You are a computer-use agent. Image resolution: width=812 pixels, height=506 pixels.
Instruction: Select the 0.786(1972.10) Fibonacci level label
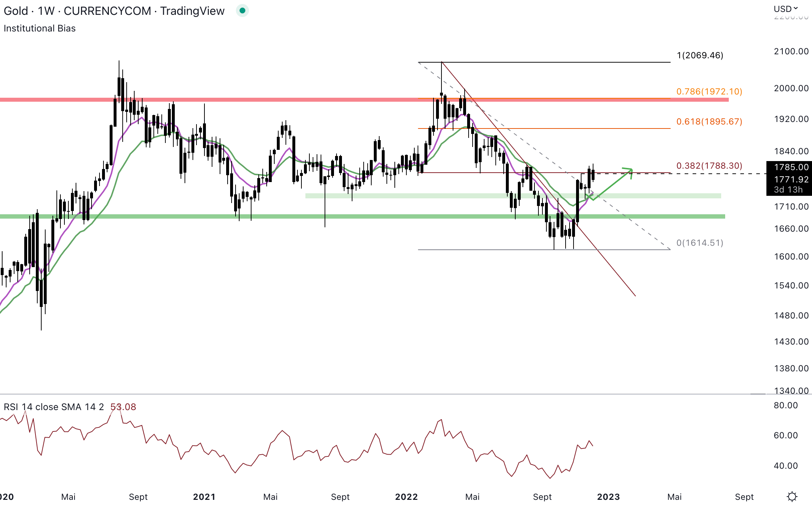[x=709, y=92]
